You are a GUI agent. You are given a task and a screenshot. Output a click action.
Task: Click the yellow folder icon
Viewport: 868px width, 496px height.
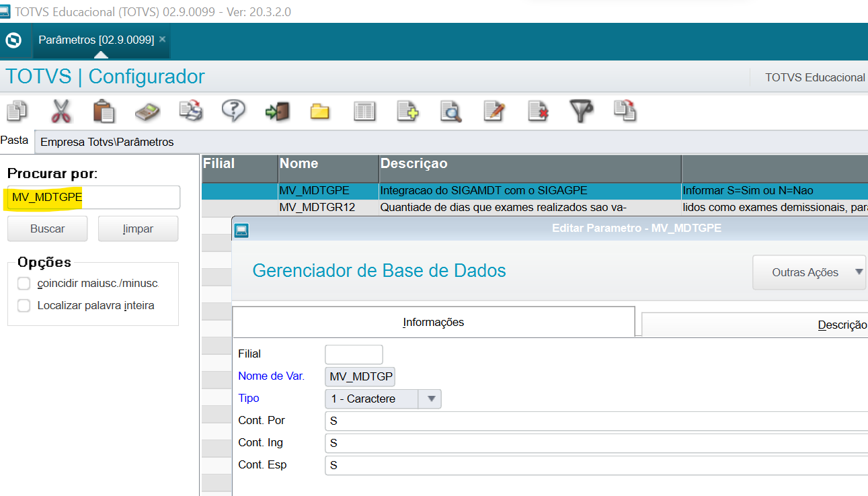[320, 112]
